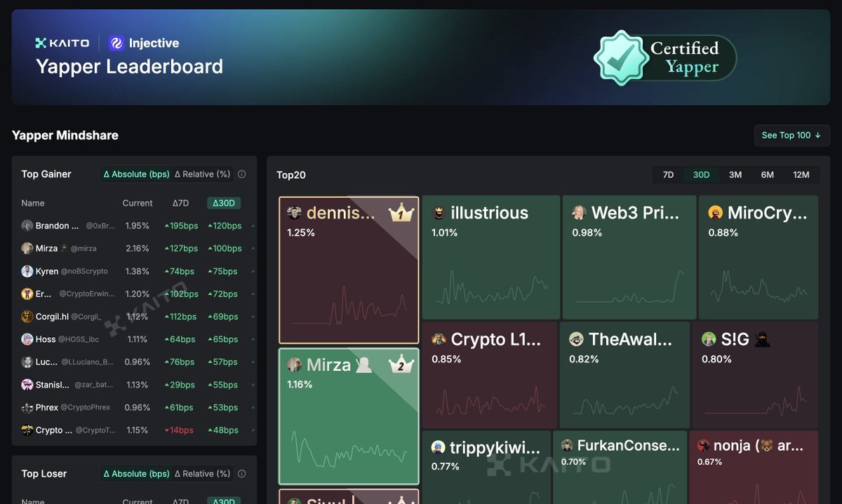The height and width of the screenshot is (504, 842).
Task: Click the @Corgil_ handle
Action: point(86,317)
